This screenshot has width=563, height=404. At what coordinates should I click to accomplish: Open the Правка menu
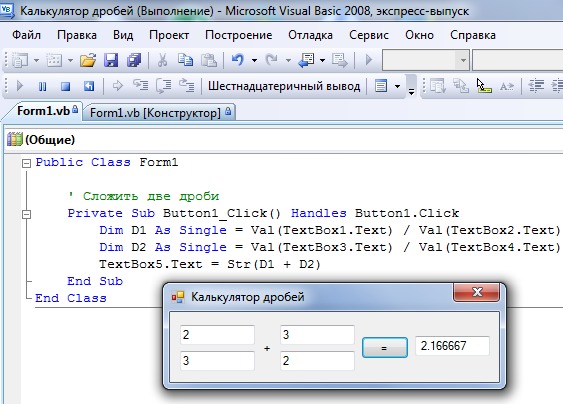[76, 35]
